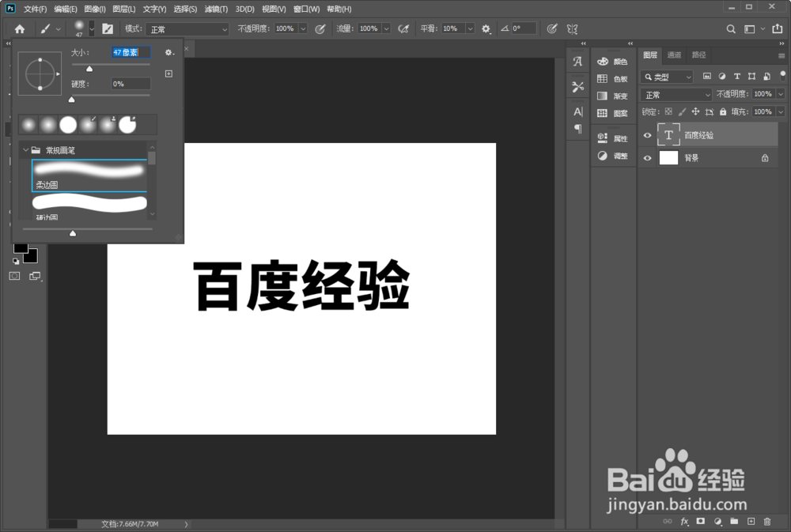
Task: Open brush preset picker dropdown arrow
Action: (x=92, y=28)
